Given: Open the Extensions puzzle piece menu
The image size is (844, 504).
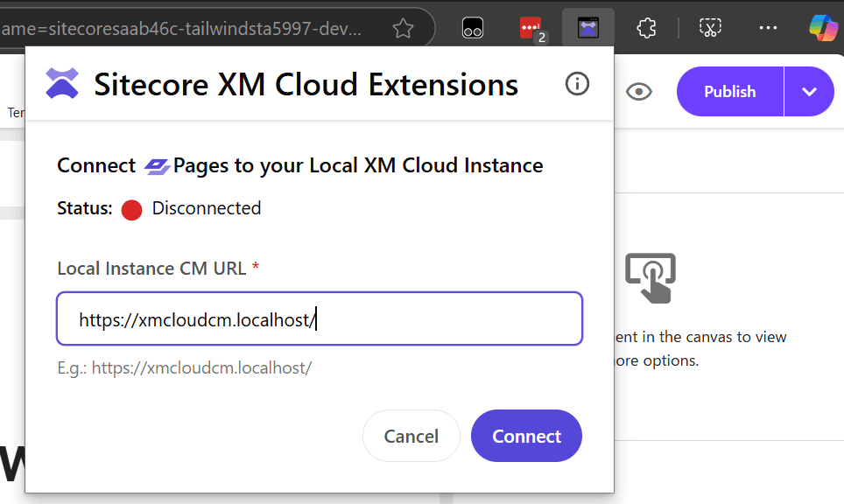Looking at the screenshot, I should click(x=646, y=29).
